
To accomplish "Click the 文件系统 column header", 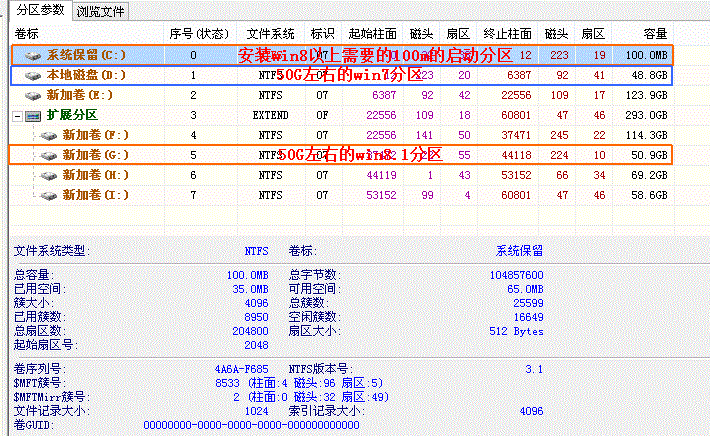I will tap(270, 34).
